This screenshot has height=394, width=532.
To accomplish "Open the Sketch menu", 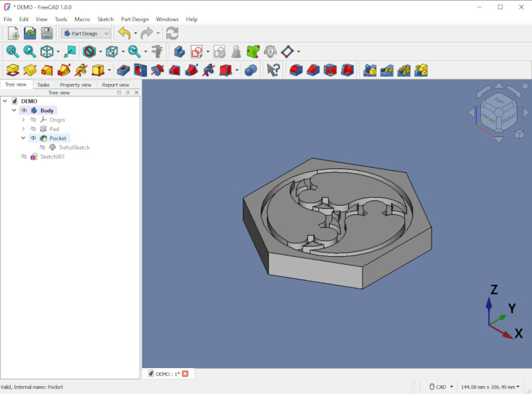I will click(x=105, y=19).
